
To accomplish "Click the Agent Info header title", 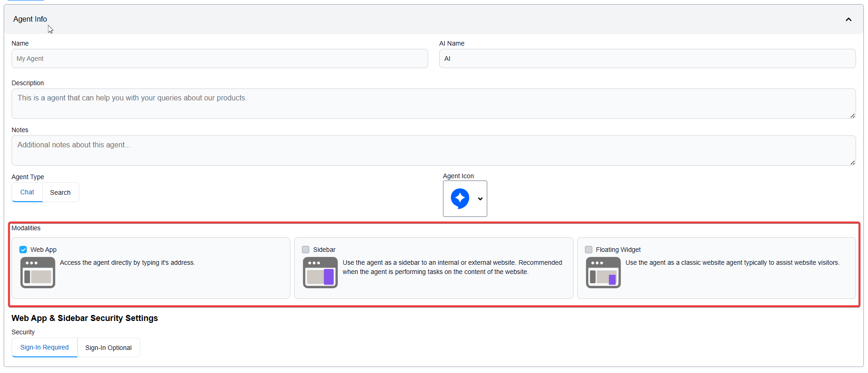I will coord(30,19).
